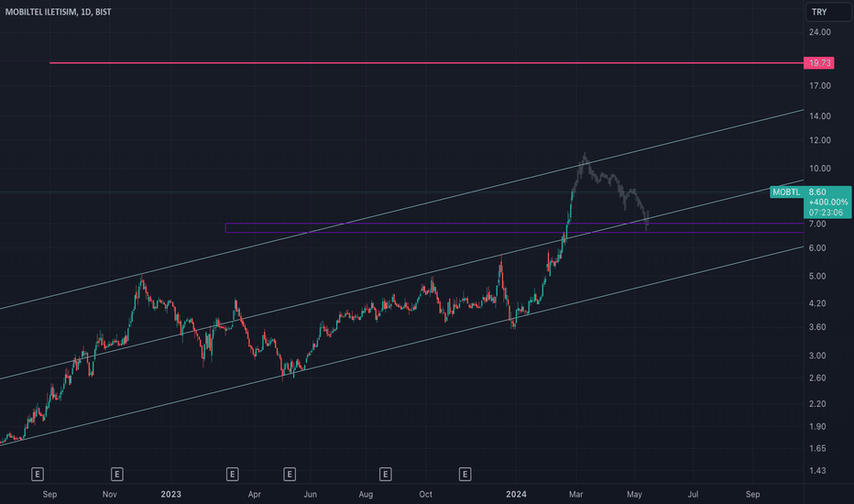Image resolution: width=854 pixels, height=504 pixels.
Task: Click the 4.20 price axis label
Action: point(817,303)
